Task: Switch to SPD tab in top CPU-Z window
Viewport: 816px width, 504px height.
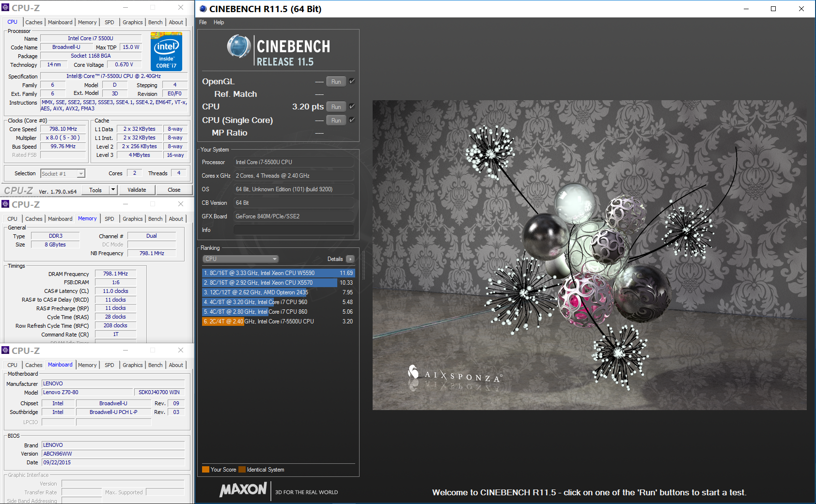Action: 110,22
